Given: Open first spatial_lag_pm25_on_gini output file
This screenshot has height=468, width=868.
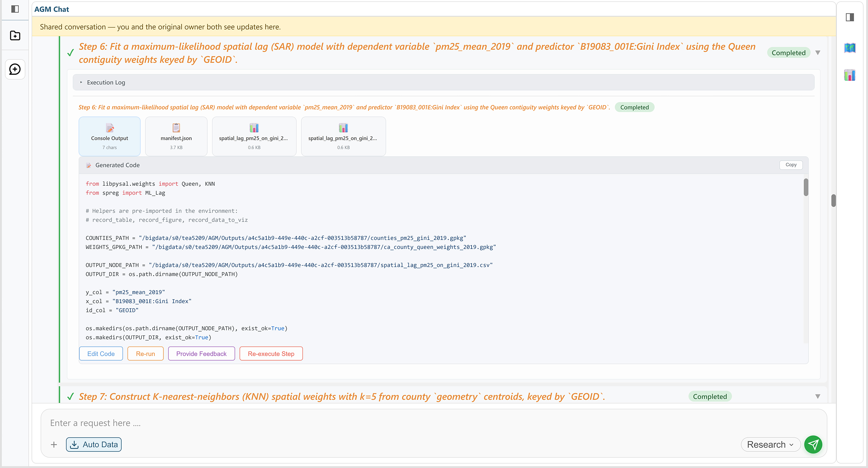Looking at the screenshot, I should coord(254,136).
